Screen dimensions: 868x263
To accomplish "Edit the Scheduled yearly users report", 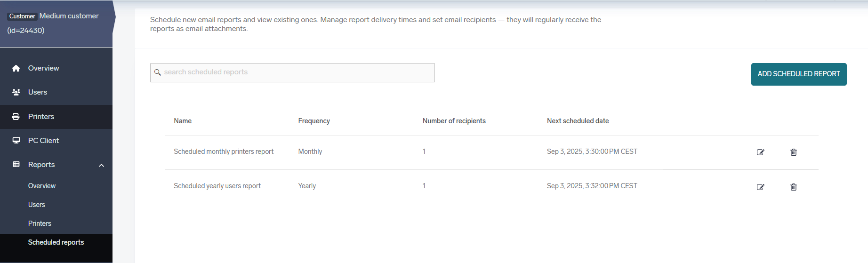I will pyautogui.click(x=760, y=187).
